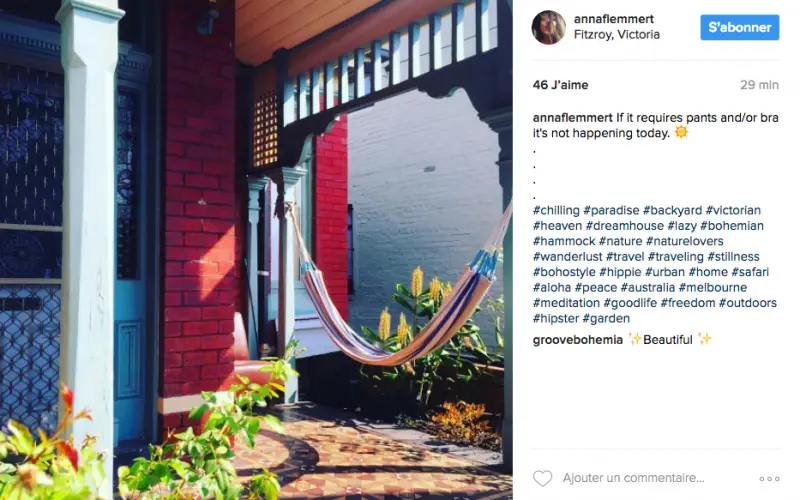Image resolution: width=800 pixels, height=500 pixels.
Task: Open the three-dots more options menu
Action: click(769, 479)
